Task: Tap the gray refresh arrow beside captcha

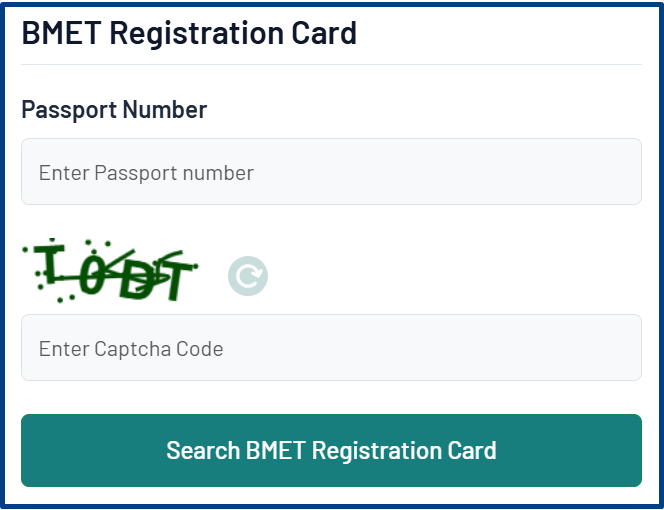Action: 248,275
